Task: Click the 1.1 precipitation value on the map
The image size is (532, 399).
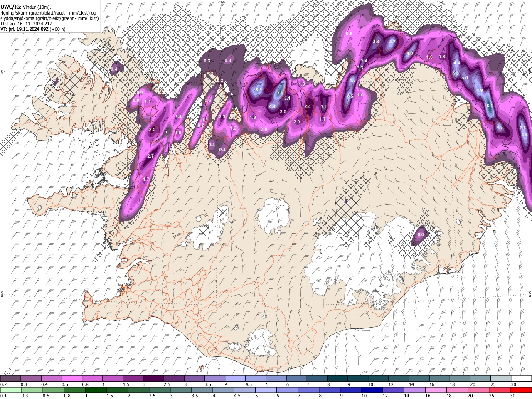Action: coord(148,101)
